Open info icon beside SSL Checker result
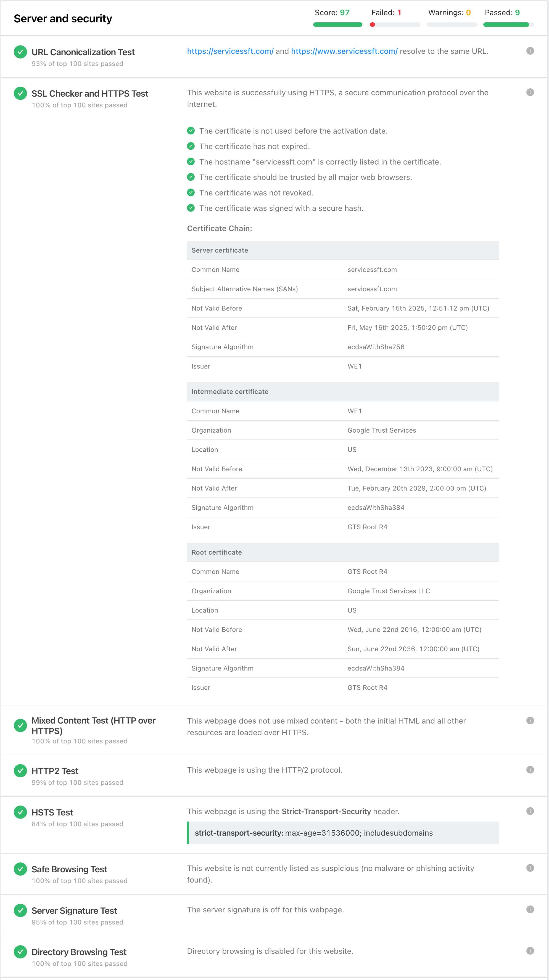Image resolution: width=549 pixels, height=980 pixels. click(530, 92)
